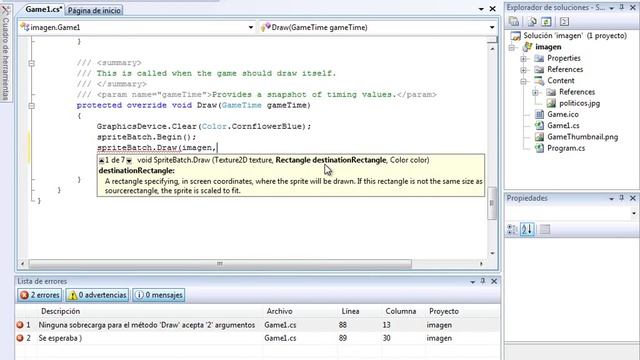Pin the Propiedades panel
Image resolution: width=640 pixels, height=360 pixels.
click(x=622, y=198)
